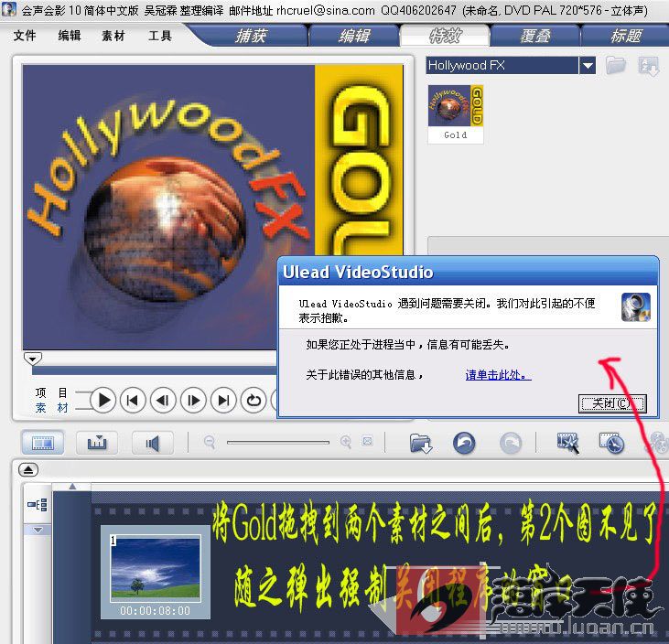This screenshot has width=669, height=644.
Task: Click the smart proxy film-with-cursor icon
Action: pos(568,443)
